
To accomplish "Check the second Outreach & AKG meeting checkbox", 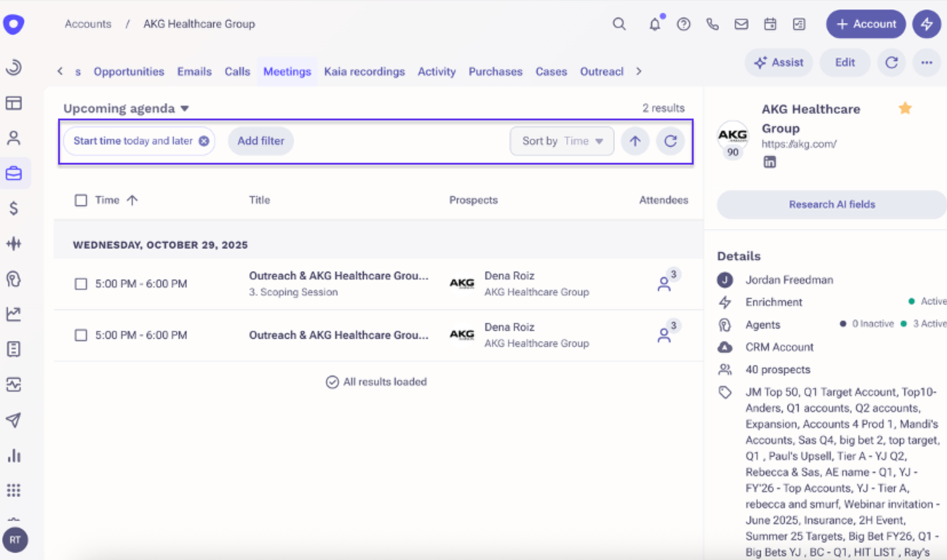I will coord(81,335).
